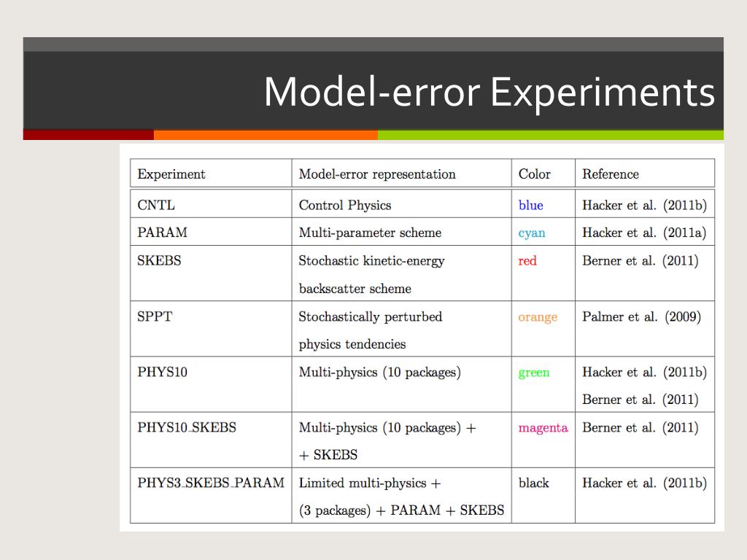Click the "Multi-parameter scheme" text
Image resolution: width=747 pixels, height=560 pixels.
(x=370, y=233)
